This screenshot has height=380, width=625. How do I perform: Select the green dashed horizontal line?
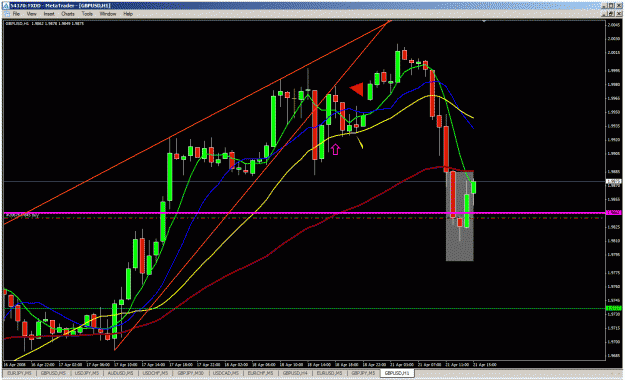[x=305, y=308]
